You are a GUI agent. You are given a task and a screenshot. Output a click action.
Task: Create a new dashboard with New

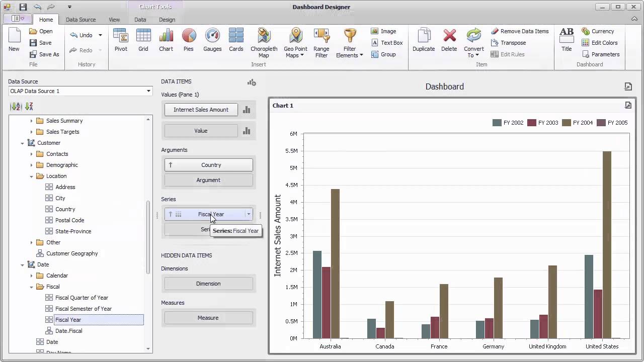14,40
